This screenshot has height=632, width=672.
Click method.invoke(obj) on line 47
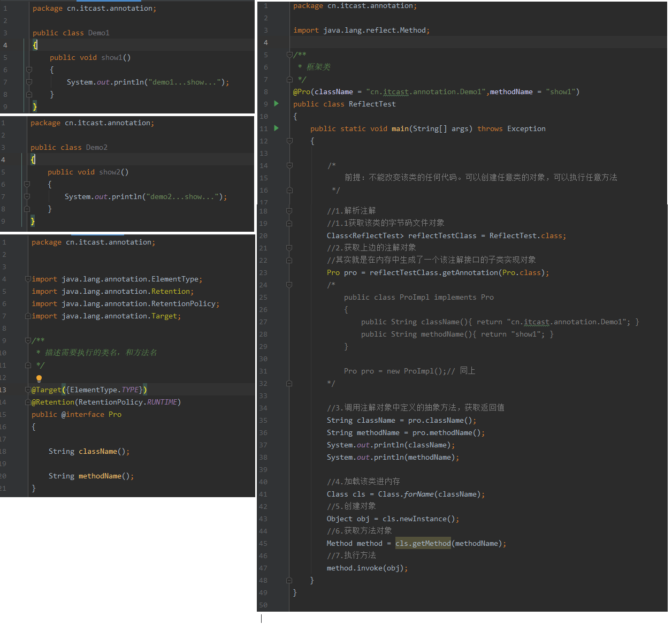[365, 568]
